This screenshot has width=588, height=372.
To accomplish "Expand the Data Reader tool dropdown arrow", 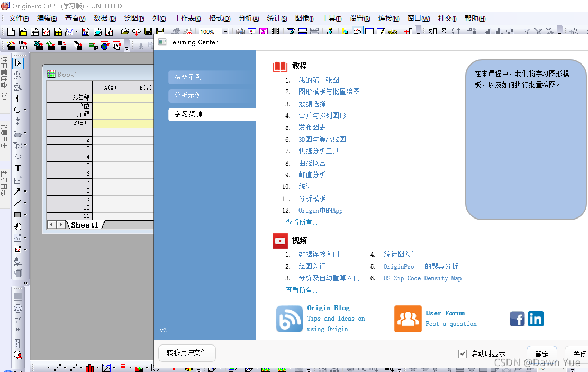I will click(x=25, y=110).
